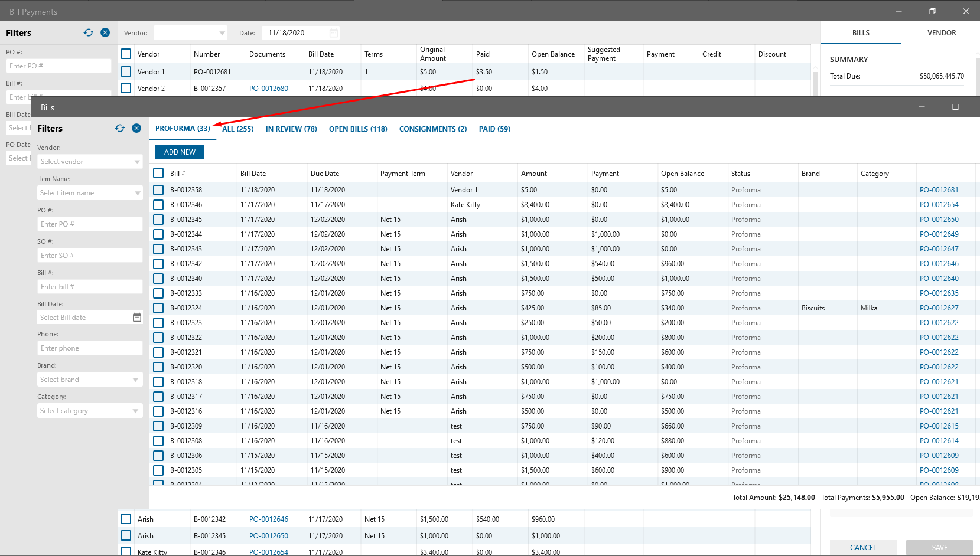The image size is (980, 556).
Task: Click the ADD NEW button
Action: coord(180,152)
